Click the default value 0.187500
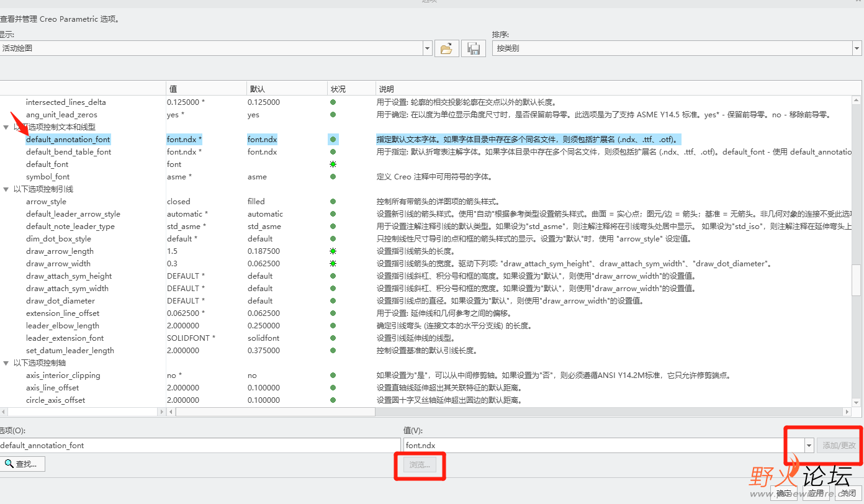The width and height of the screenshot is (864, 504). coord(264,251)
